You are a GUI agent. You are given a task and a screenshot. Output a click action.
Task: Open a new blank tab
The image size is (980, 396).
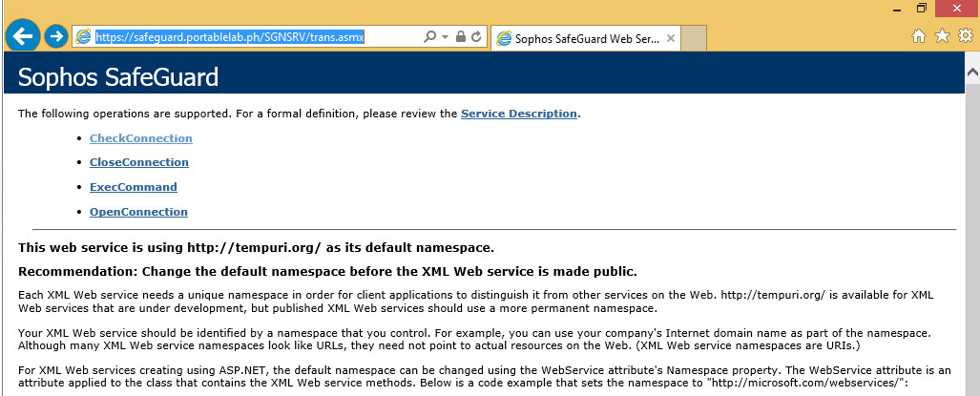(x=693, y=39)
